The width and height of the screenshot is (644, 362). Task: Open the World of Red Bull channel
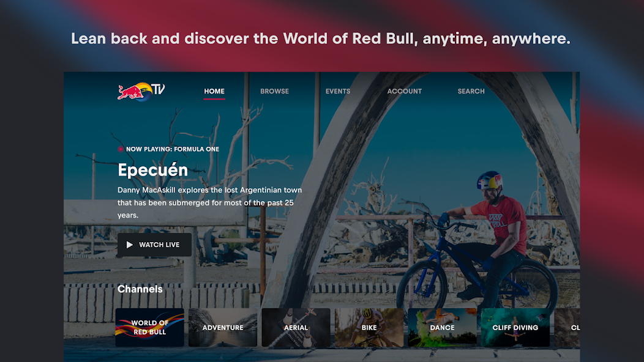pyautogui.click(x=149, y=328)
